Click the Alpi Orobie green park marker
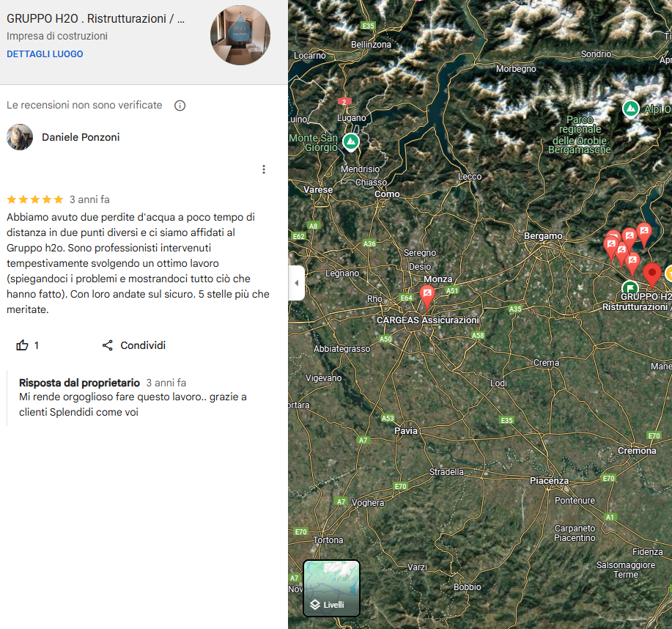 coord(630,108)
